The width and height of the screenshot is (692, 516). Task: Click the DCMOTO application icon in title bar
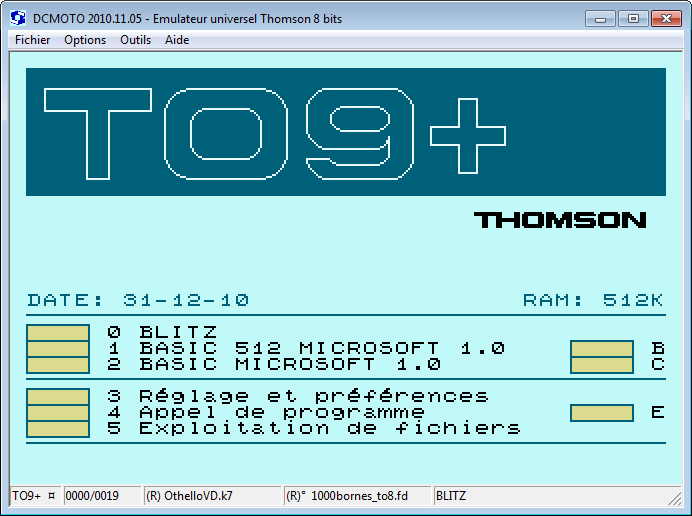coord(18,18)
